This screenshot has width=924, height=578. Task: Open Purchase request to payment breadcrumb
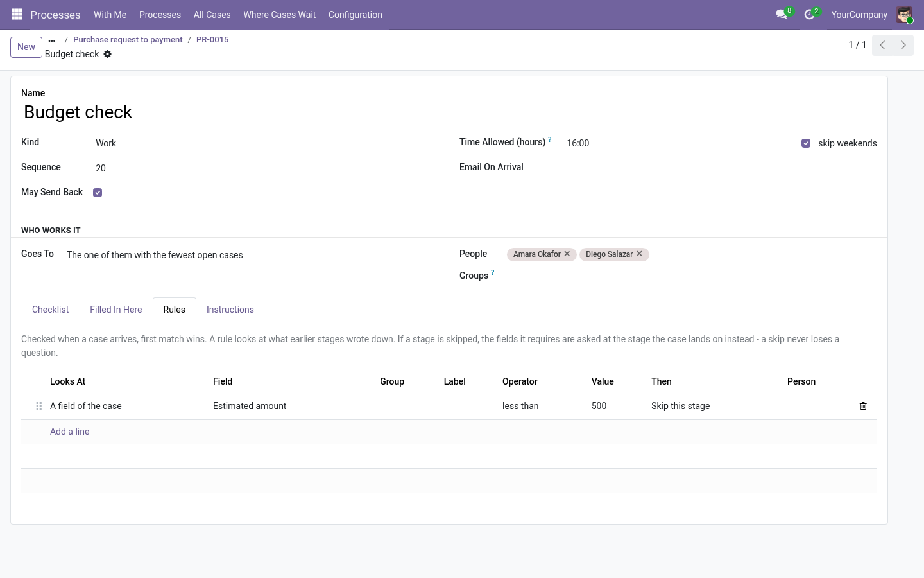pyautogui.click(x=128, y=40)
